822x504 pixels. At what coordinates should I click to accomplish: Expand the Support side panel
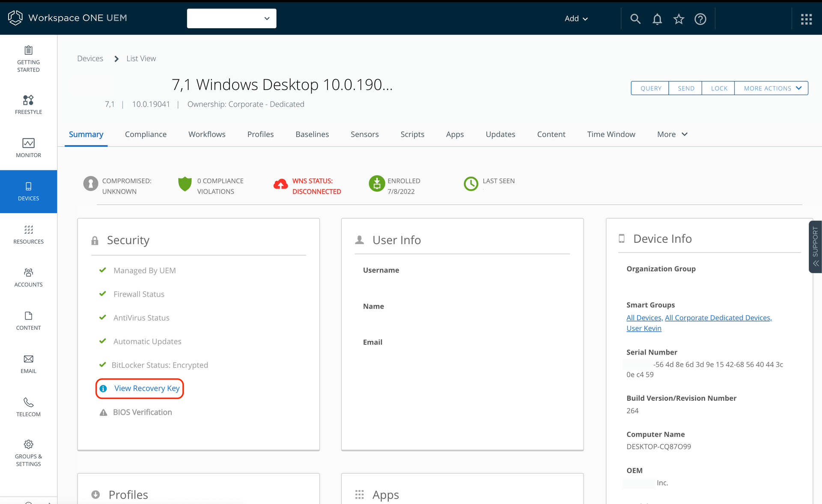[815, 246]
